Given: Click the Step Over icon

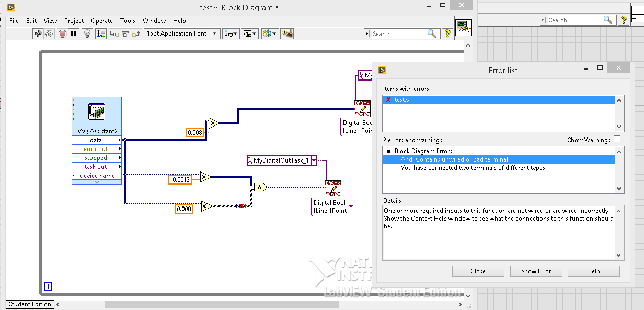Looking at the screenshot, I should point(125,33).
